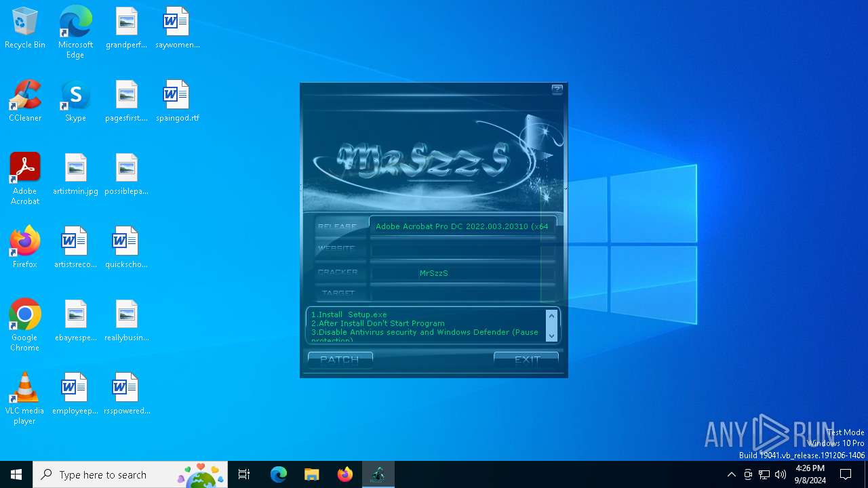Click the taskbar search box
868x488 pixels.
click(130, 474)
